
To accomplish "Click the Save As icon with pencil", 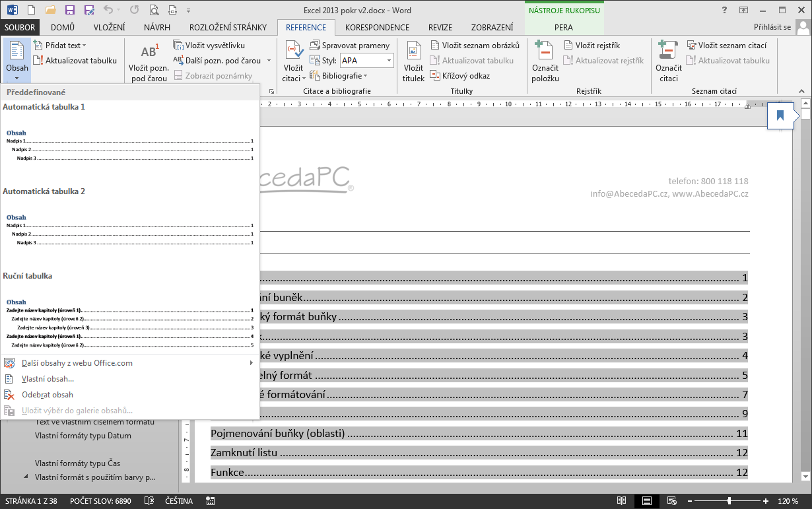I will point(89,10).
